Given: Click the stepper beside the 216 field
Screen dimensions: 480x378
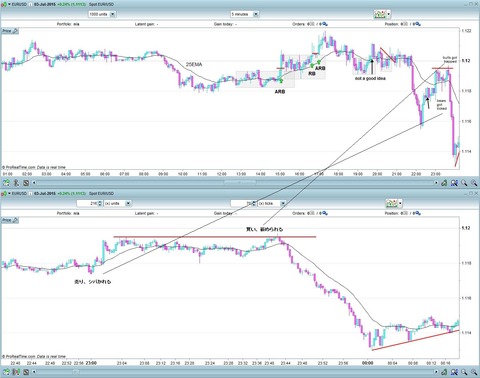Looking at the screenshot, I should point(100,203).
